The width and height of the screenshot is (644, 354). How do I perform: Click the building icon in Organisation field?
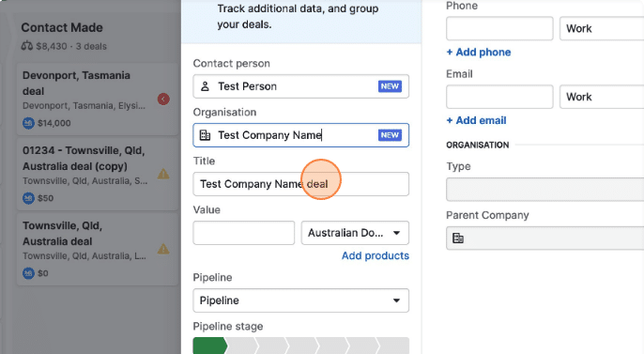click(205, 135)
